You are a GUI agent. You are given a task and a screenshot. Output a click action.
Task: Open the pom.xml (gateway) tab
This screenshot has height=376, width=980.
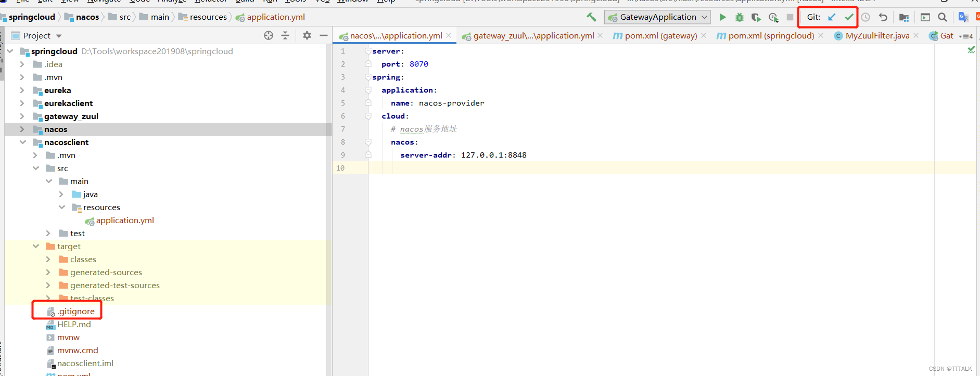click(x=660, y=35)
